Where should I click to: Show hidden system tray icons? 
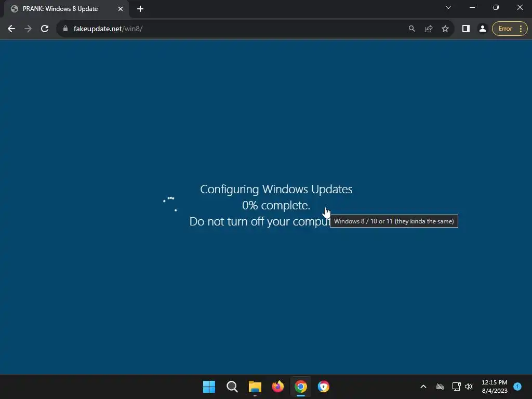click(423, 387)
